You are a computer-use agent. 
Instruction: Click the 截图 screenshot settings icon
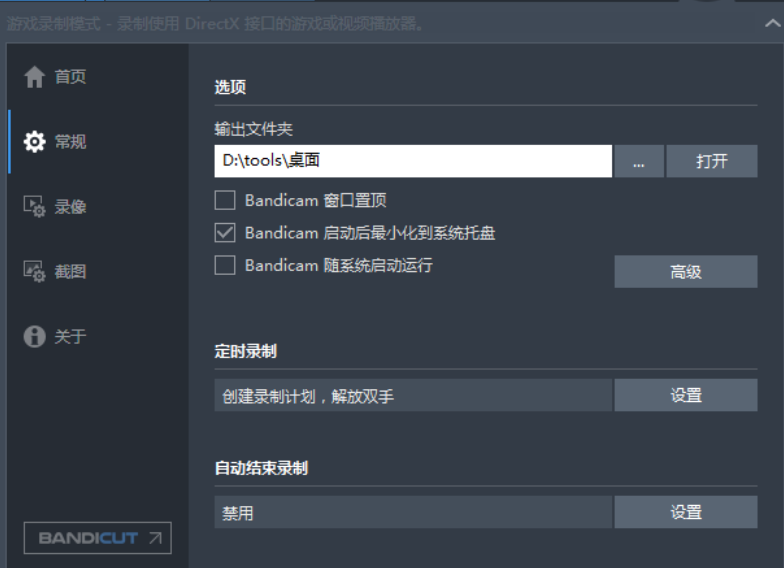tap(35, 272)
